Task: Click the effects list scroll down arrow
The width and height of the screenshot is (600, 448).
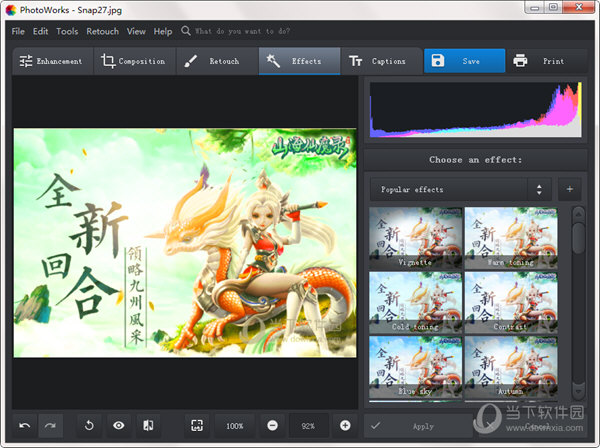Action: 579,391
